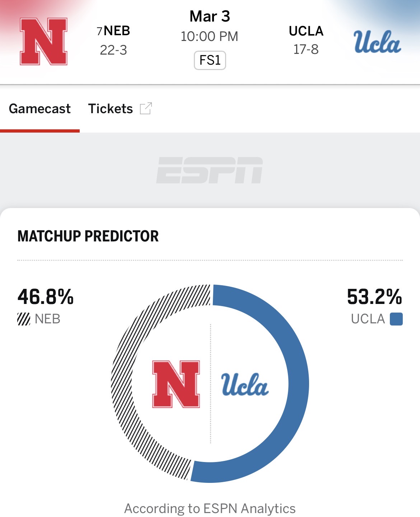Click the NEB team name in the header

click(x=117, y=31)
